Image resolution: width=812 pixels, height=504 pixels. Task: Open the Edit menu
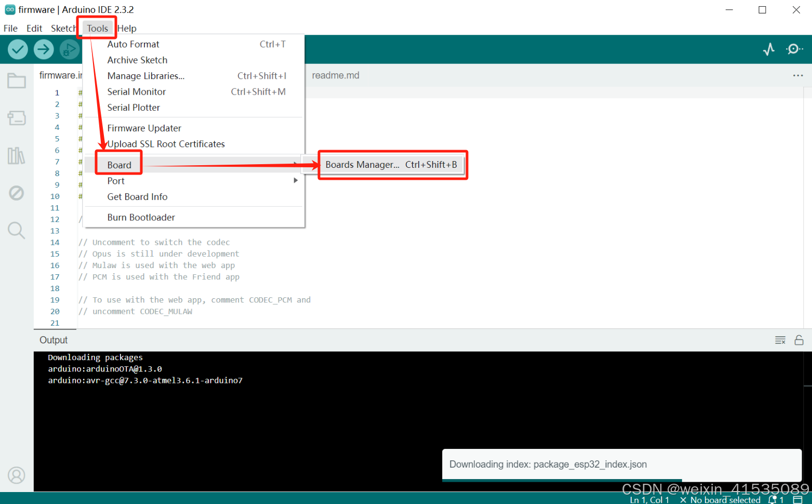coord(34,28)
